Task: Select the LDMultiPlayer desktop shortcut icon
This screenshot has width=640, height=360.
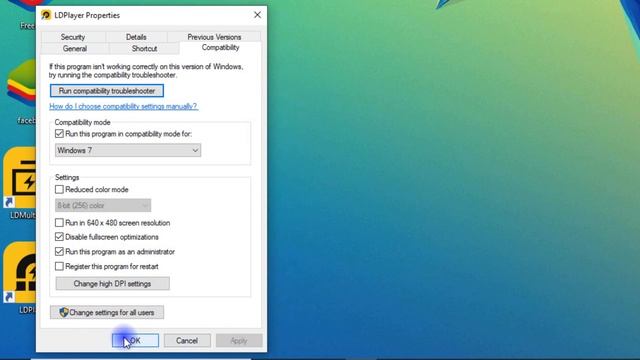Action: [x=20, y=178]
